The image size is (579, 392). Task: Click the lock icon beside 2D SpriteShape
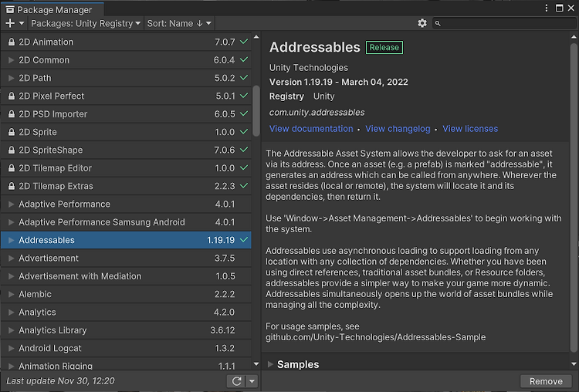12,150
